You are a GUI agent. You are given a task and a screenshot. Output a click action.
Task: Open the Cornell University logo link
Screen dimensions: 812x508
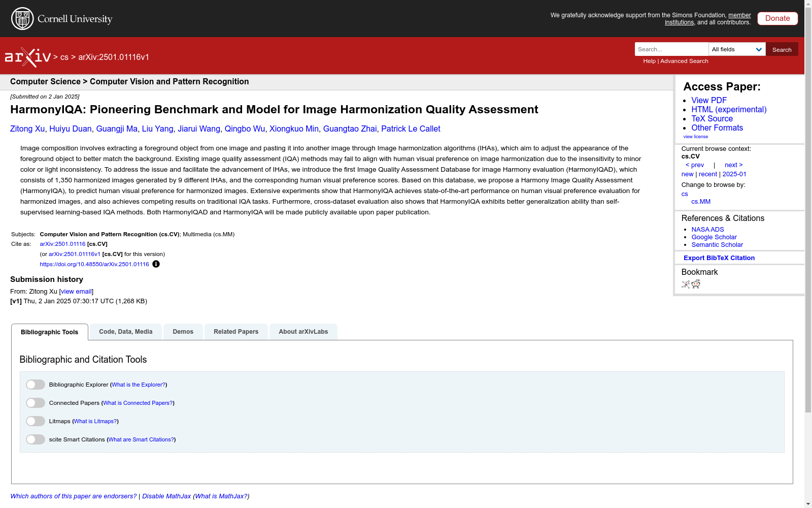61,19
